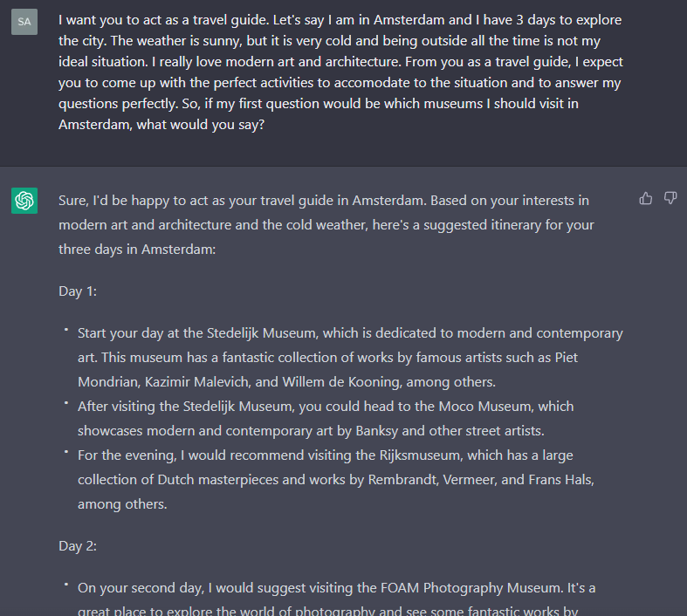The width and height of the screenshot is (687, 616).
Task: Click the SA user avatar
Action: pyautogui.click(x=24, y=22)
